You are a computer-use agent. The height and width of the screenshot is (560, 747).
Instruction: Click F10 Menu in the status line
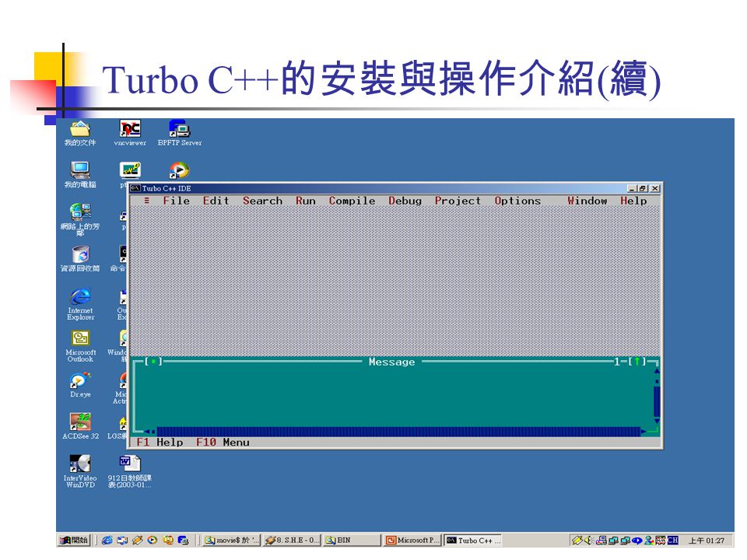click(223, 443)
